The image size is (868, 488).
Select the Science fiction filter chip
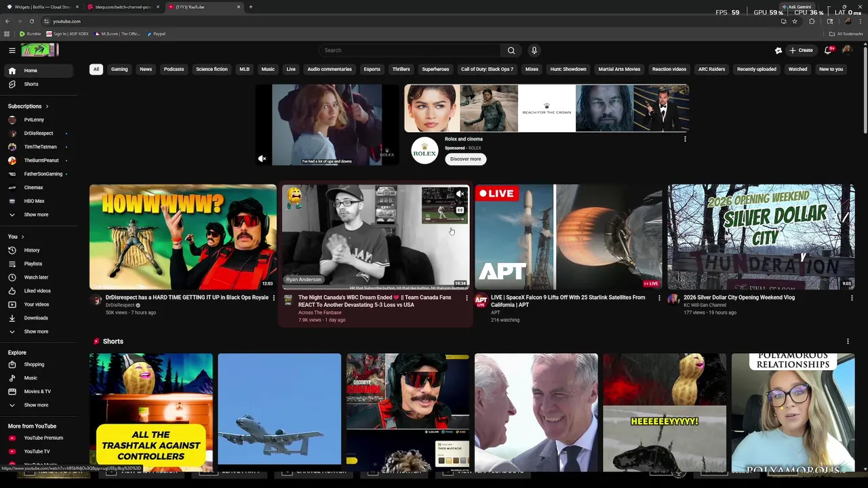pyautogui.click(x=212, y=69)
